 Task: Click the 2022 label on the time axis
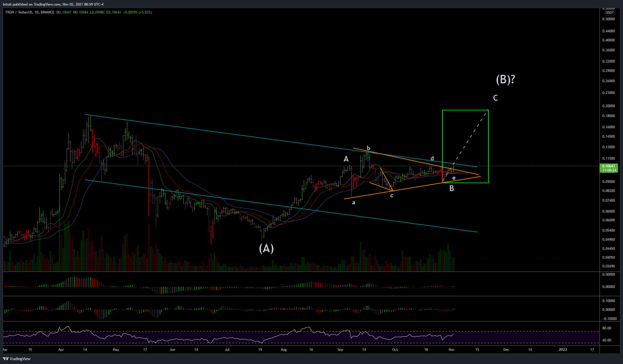[x=563, y=350]
